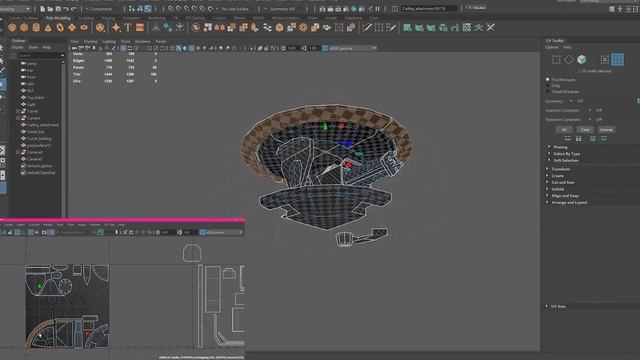Open the viewport Lighting menu

(x=109, y=42)
